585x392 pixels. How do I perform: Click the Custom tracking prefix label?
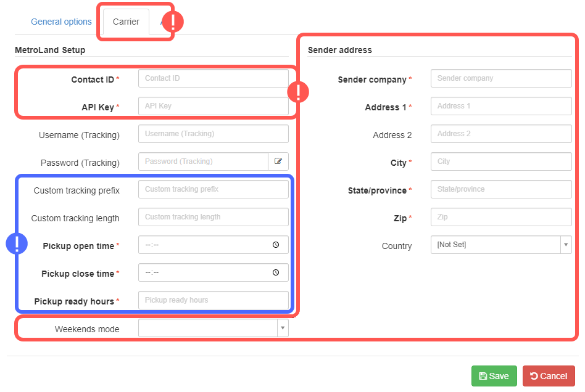pyautogui.click(x=77, y=190)
